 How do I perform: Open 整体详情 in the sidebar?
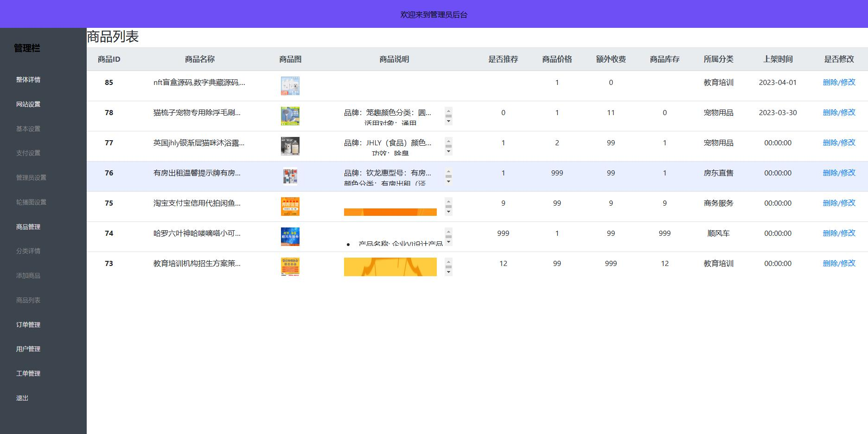(x=28, y=80)
